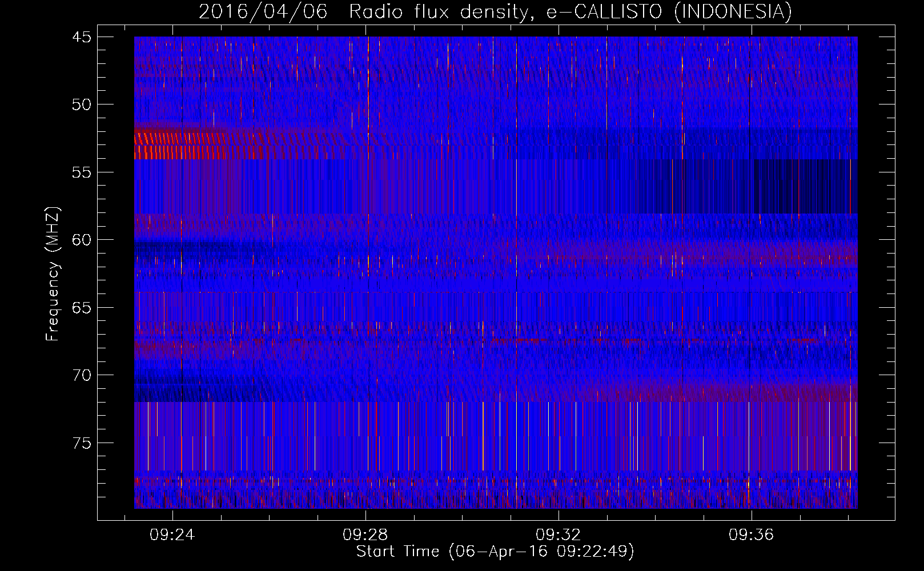Image resolution: width=924 pixels, height=571 pixels.
Task: Click the 'Frequency (MHZ)' axis label
Action: [x=53, y=274]
